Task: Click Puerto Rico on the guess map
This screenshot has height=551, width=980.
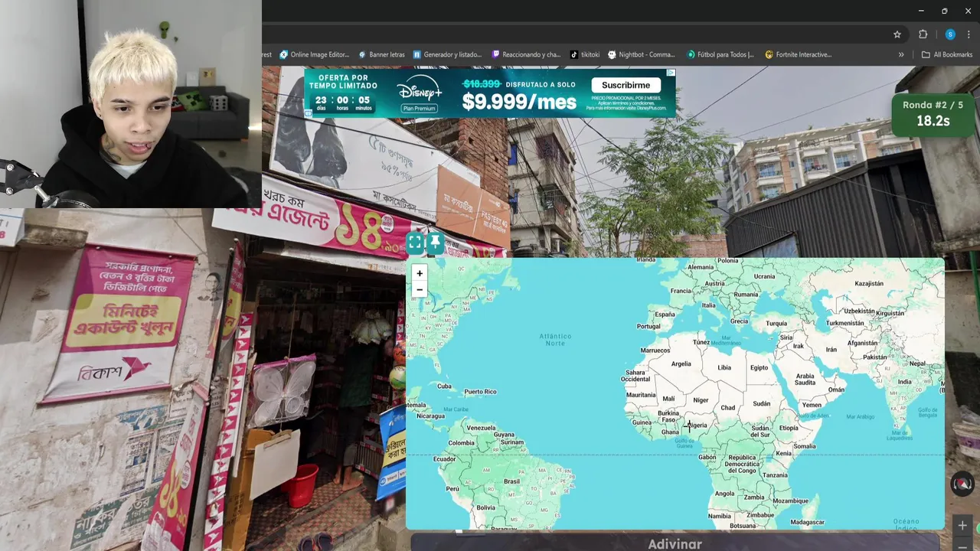Action: (480, 392)
